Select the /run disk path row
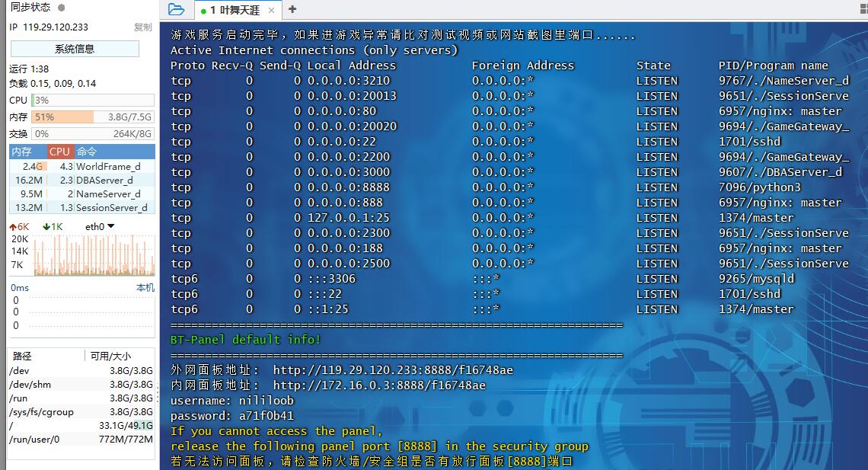The height and width of the screenshot is (470, 868). (81, 398)
